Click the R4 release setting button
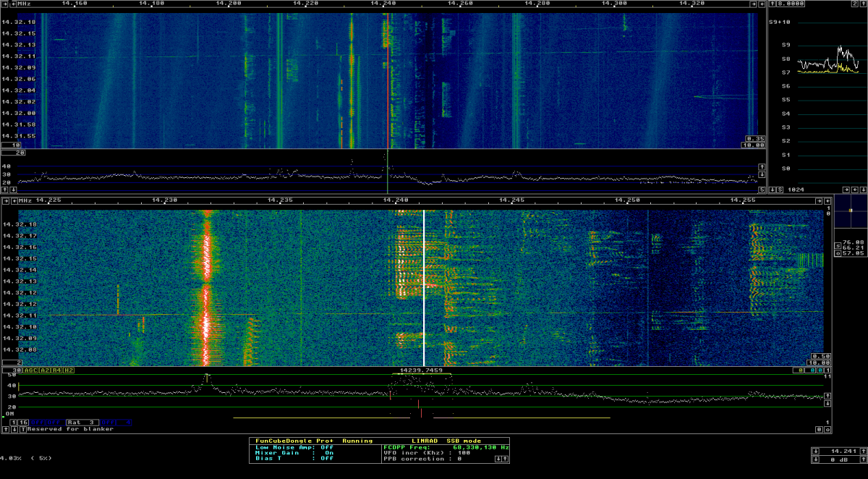Image resolution: width=868 pixels, height=479 pixels. [x=56, y=370]
